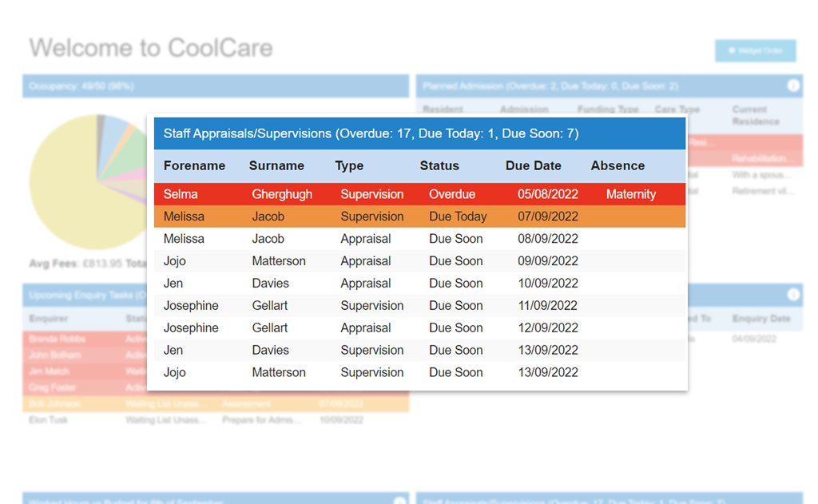The image size is (818, 504).
Task: Click the Staff Appraisals/Supervisions popup title bar
Action: (419, 133)
